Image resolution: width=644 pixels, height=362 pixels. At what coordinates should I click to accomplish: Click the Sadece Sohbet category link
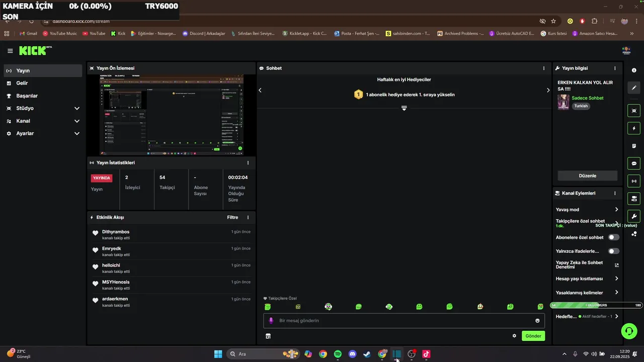tap(587, 98)
